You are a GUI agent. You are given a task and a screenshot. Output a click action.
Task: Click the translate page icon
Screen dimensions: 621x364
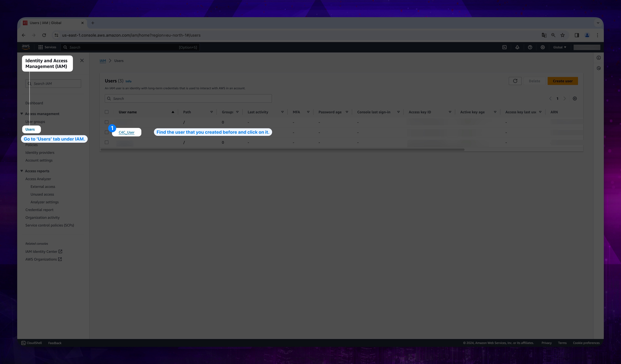coord(544,35)
